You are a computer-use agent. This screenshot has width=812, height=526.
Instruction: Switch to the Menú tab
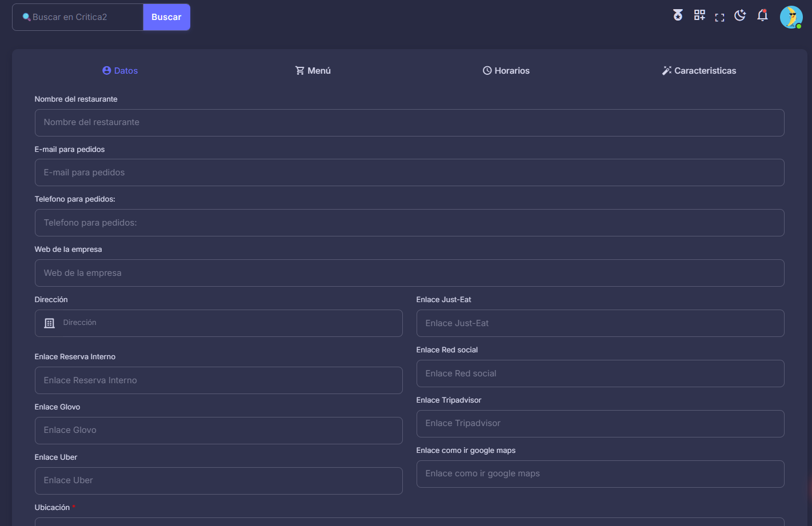(313, 71)
